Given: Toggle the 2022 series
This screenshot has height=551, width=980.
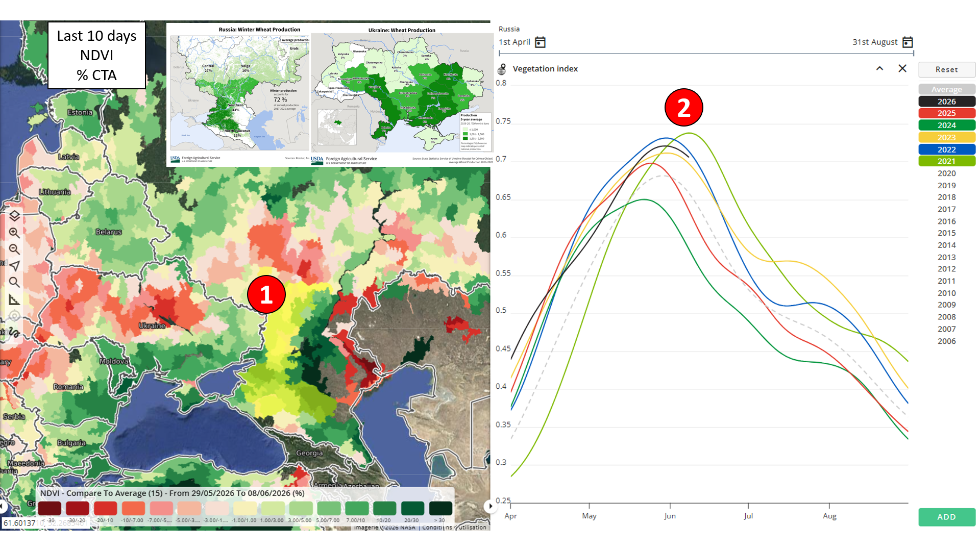Looking at the screenshot, I should 947,149.
